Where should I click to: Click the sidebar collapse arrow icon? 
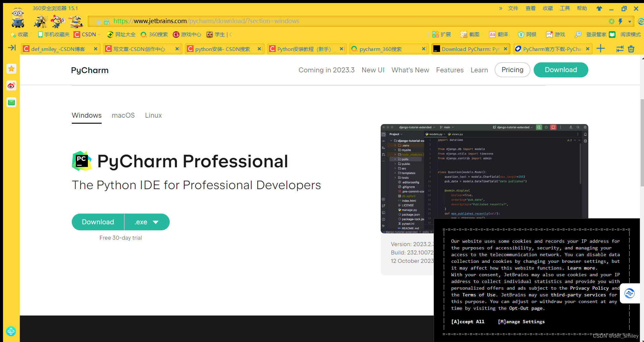(x=12, y=48)
